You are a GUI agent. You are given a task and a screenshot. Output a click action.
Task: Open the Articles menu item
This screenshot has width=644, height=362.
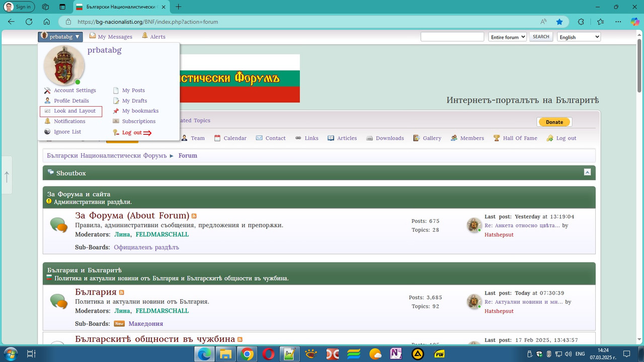[342, 138]
